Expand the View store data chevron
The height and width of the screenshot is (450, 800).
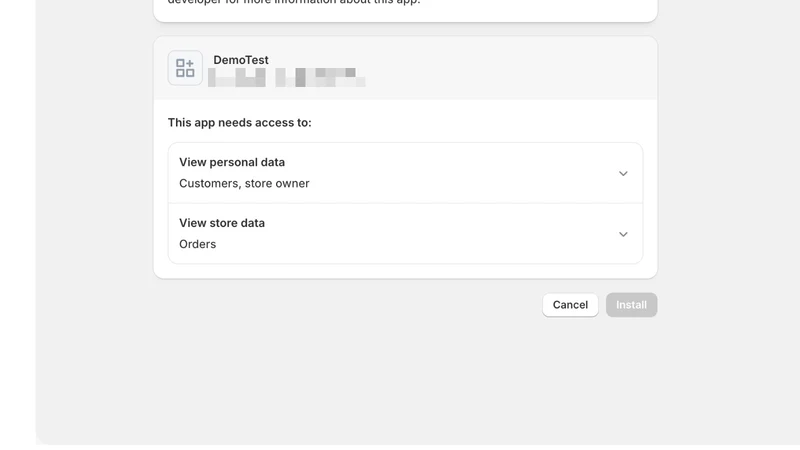point(623,234)
